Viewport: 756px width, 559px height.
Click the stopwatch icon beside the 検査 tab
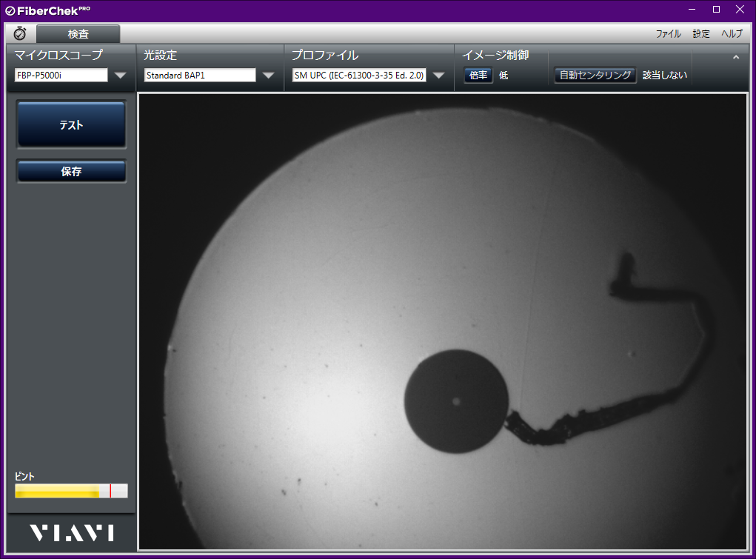click(x=20, y=33)
